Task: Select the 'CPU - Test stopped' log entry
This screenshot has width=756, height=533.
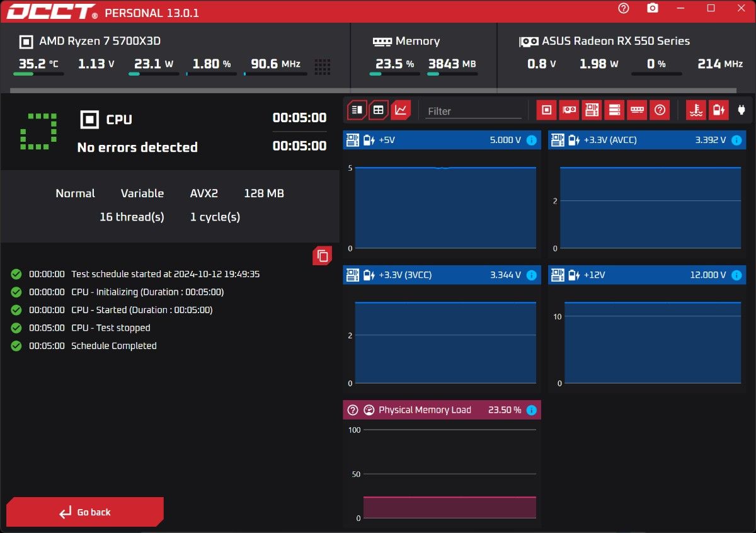Action: 111,328
